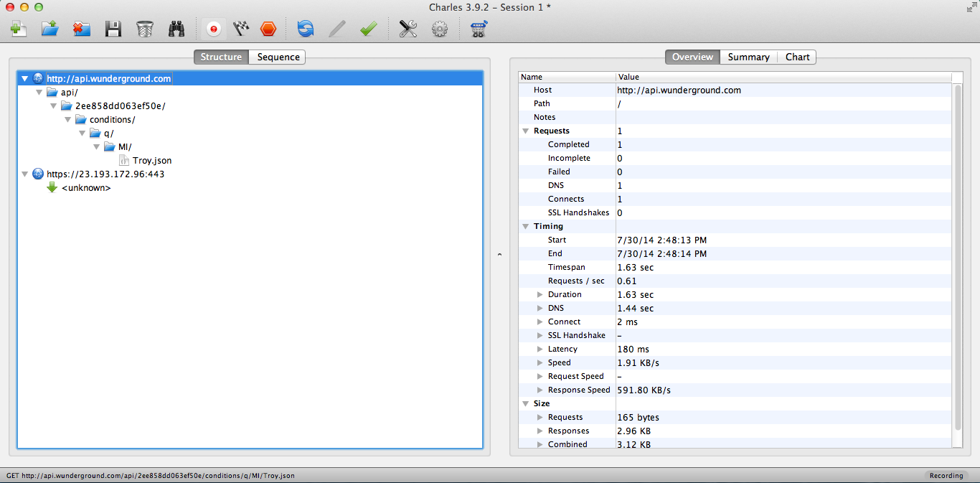Open Find with the binoculars icon
Image resolution: width=980 pixels, height=483 pixels.
[x=176, y=29]
